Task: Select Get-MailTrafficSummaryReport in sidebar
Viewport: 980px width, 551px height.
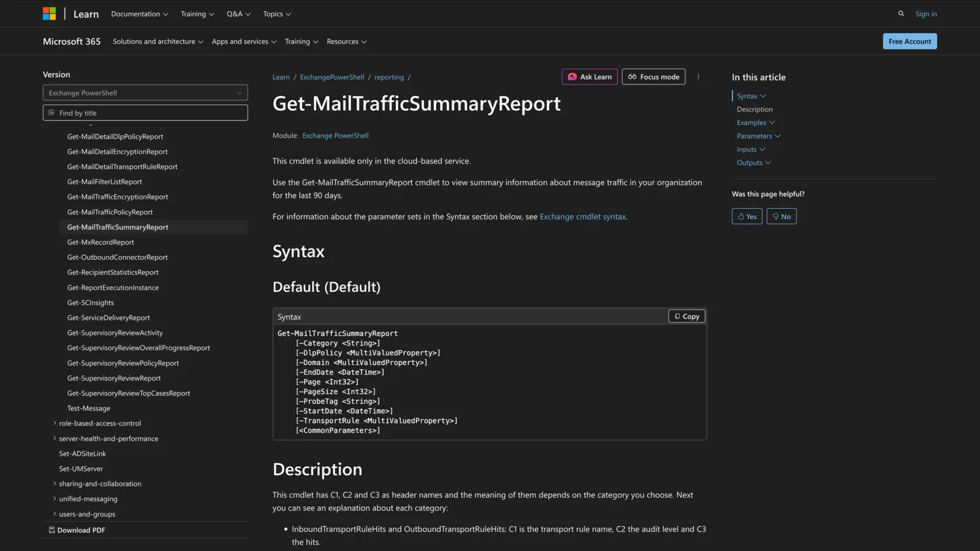Action: (118, 227)
